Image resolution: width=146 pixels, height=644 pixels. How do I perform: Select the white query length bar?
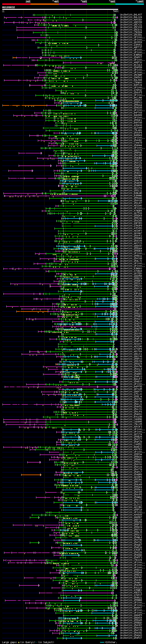click(60, 10)
